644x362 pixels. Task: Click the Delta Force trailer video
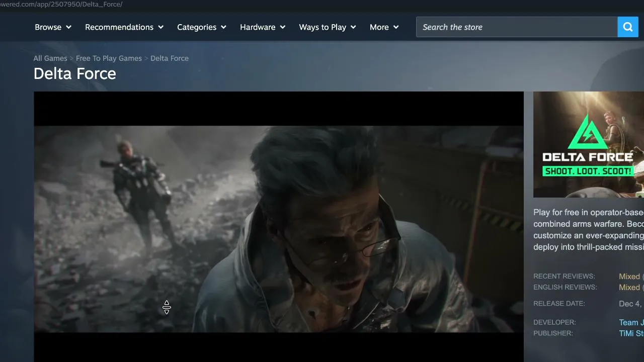pyautogui.click(x=279, y=227)
